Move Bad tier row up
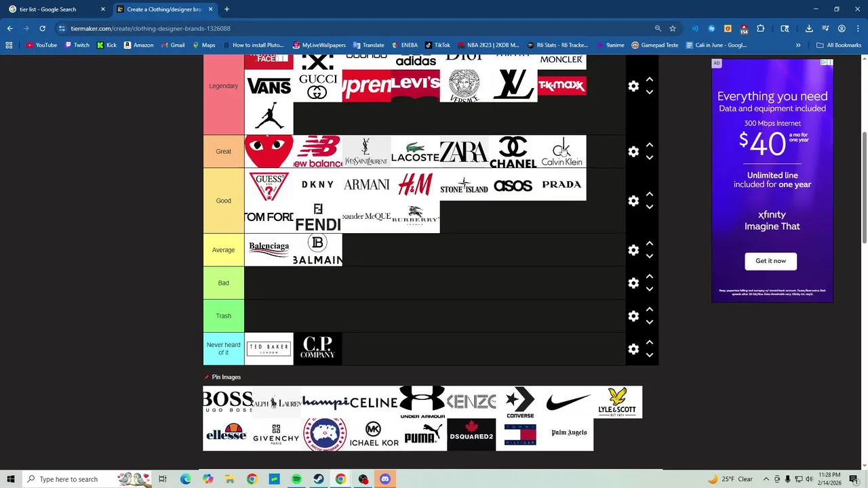The width and height of the screenshot is (868, 488). [x=650, y=277]
